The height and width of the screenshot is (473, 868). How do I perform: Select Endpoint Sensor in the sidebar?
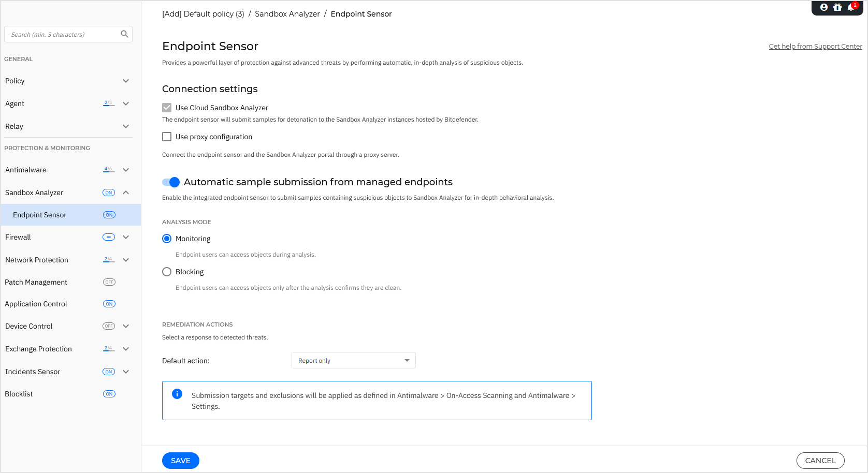coord(39,214)
